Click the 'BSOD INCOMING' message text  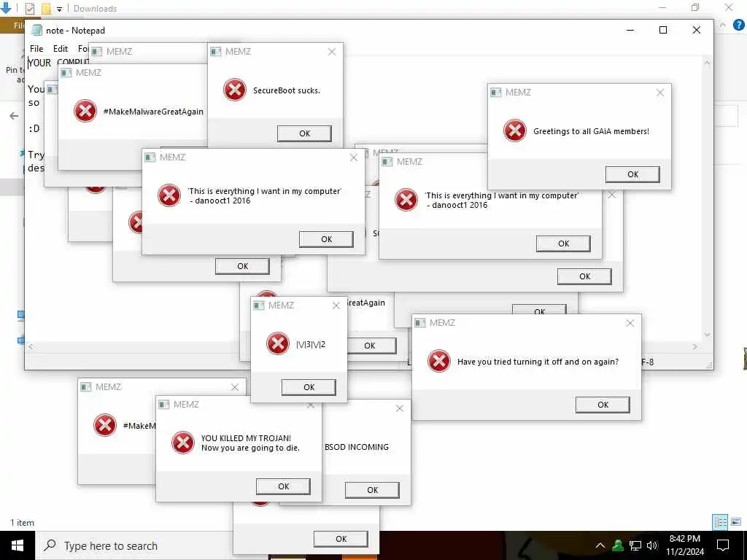point(356,447)
